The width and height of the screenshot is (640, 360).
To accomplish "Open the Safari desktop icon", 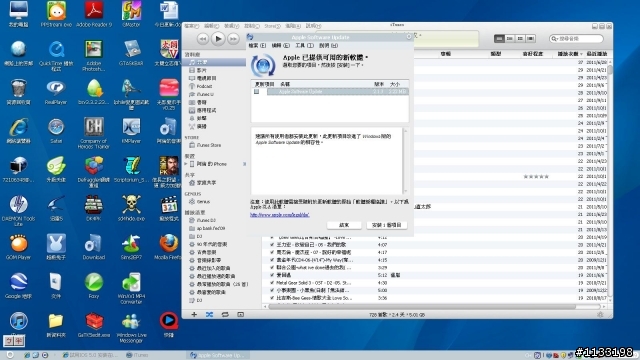I will point(56,131).
